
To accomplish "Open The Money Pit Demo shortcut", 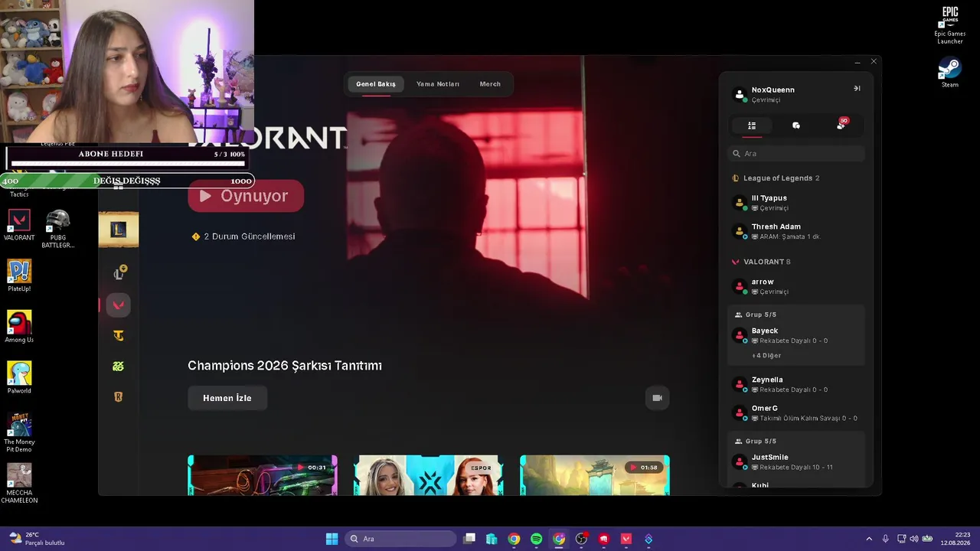I will point(19,432).
